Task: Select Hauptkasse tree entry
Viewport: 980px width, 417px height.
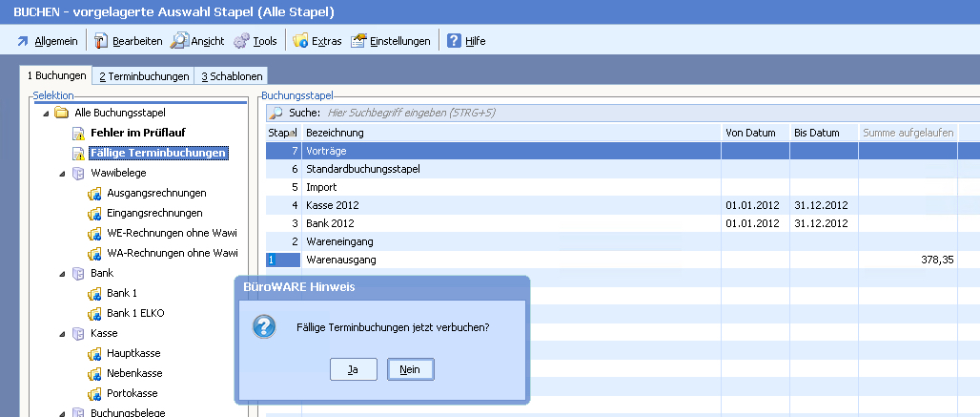Action: 132,353
